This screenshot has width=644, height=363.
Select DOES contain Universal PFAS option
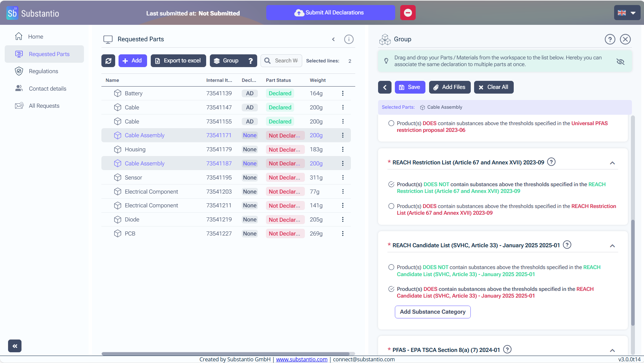(x=391, y=123)
